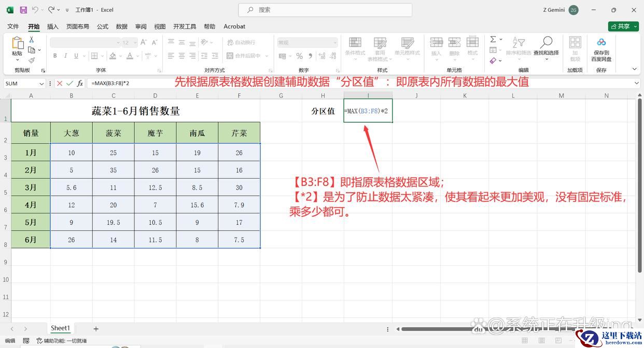Click Save to Baidu Netdisk icon

(x=601, y=44)
